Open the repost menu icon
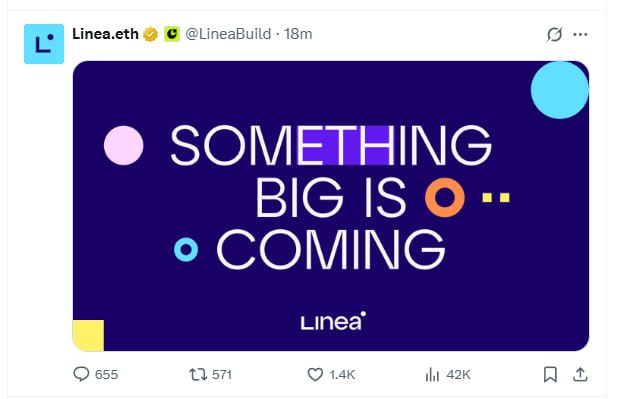625x399 pixels. coord(198,374)
